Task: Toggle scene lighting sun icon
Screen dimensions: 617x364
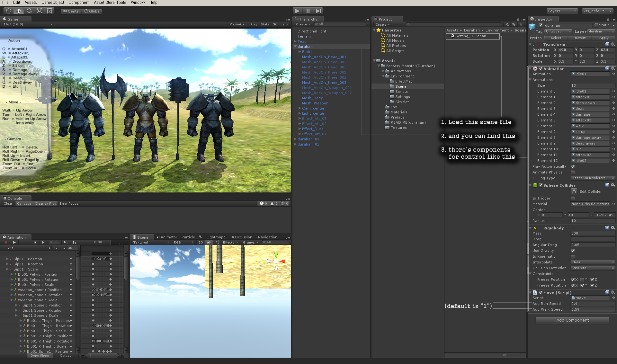Action: coord(209,242)
